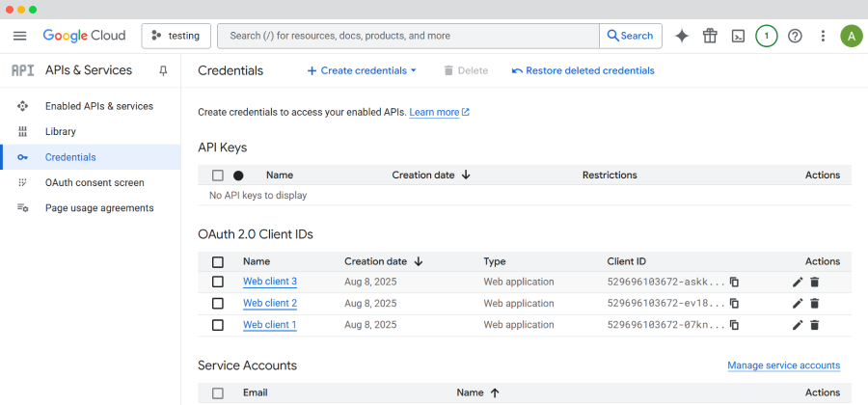The image size is (868, 405).
Task: Open the testing project selector
Action: [176, 36]
